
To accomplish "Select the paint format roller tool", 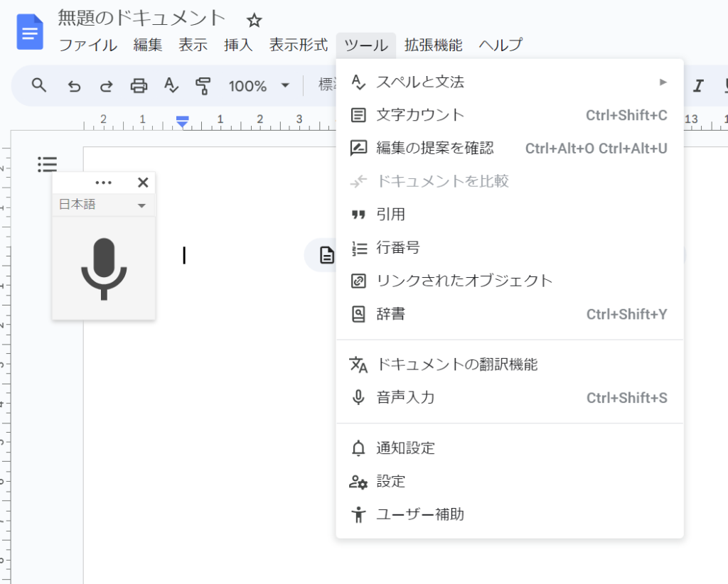I will (x=203, y=86).
